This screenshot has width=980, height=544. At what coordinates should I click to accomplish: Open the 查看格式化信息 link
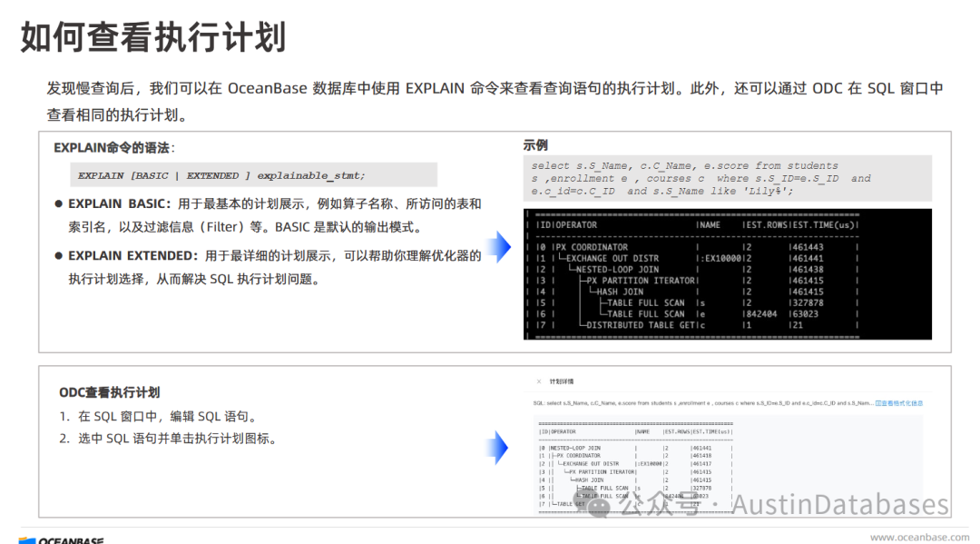point(898,403)
